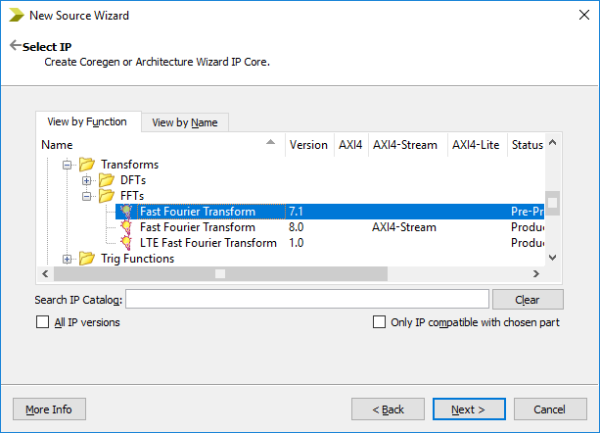Collapse the FFTs tree node
The image size is (600, 433).
click(87, 196)
